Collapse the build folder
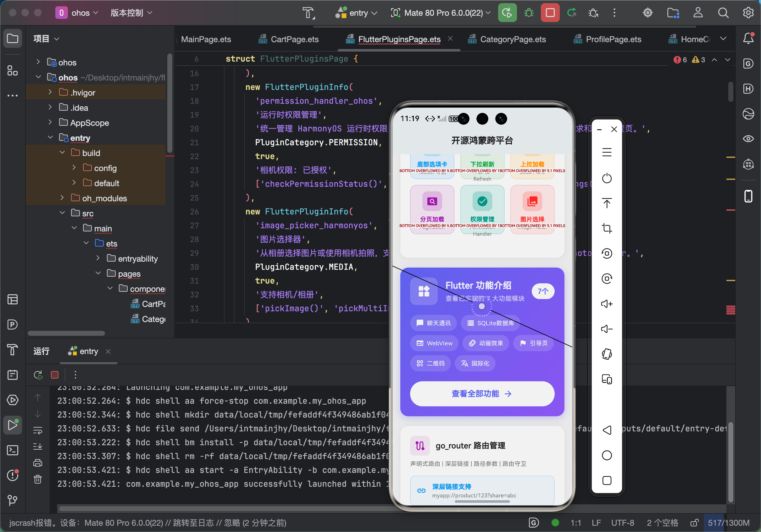761x532 pixels. point(62,153)
